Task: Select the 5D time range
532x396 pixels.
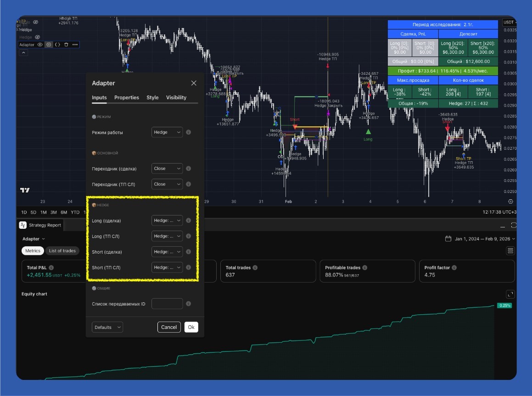Action: point(33,212)
